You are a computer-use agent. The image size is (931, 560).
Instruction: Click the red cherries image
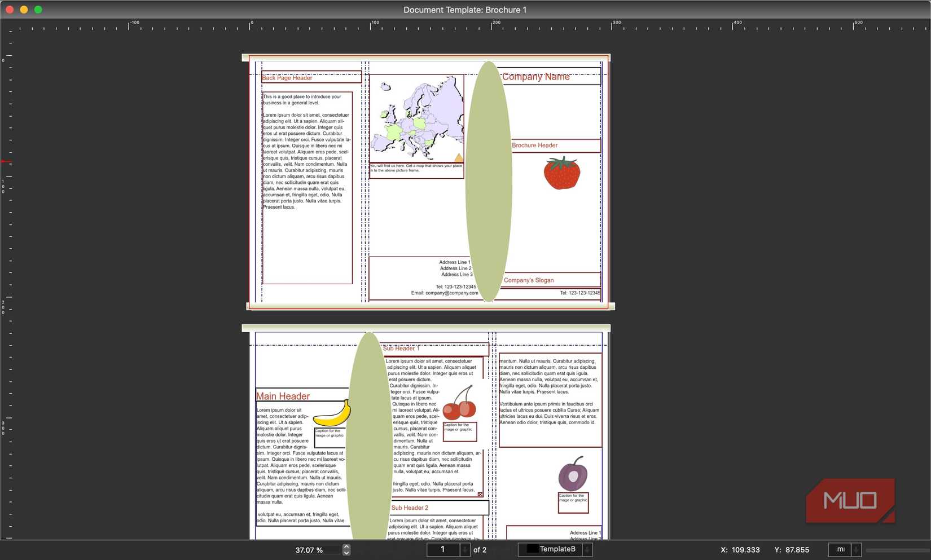pos(459,405)
